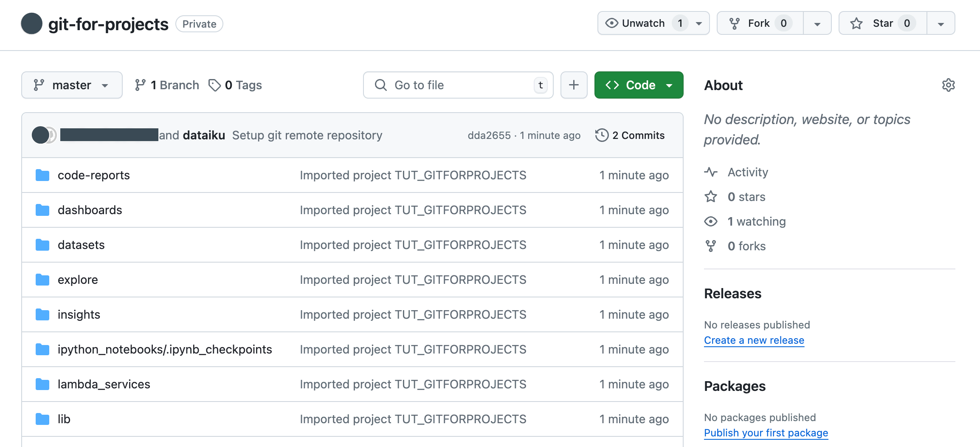Open the Publish your first package link
This screenshot has height=447, width=980.
click(766, 433)
